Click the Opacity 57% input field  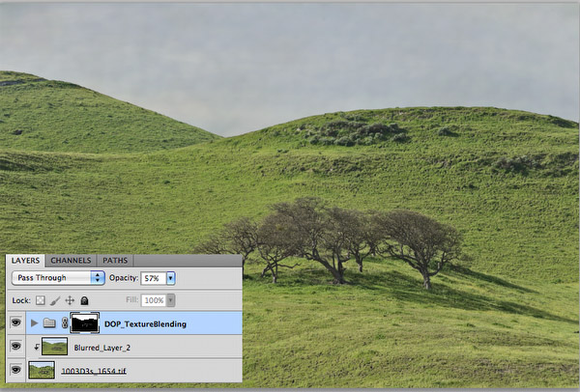pyautogui.click(x=154, y=278)
